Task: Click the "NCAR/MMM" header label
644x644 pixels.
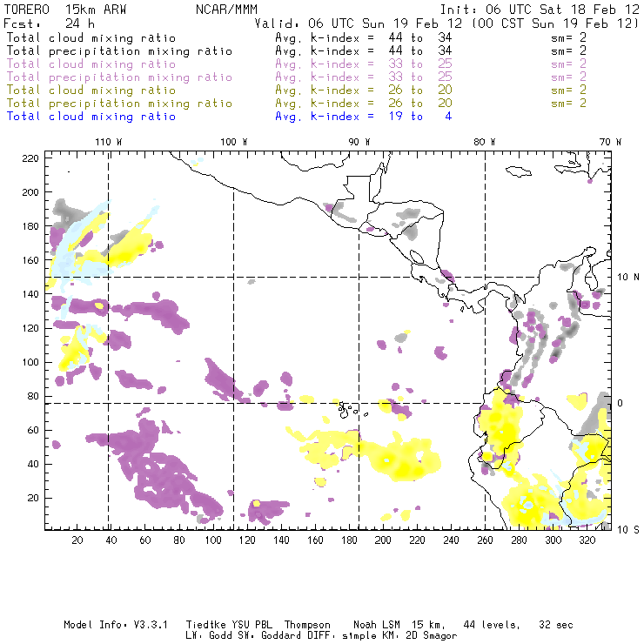Action: point(226,10)
